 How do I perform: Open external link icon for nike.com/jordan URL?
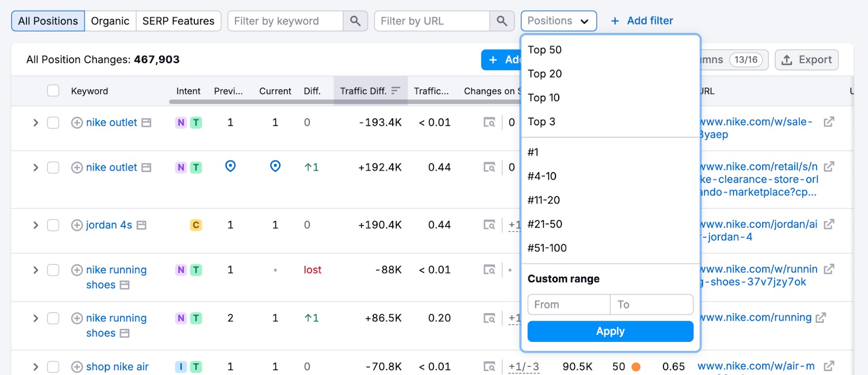(828, 225)
